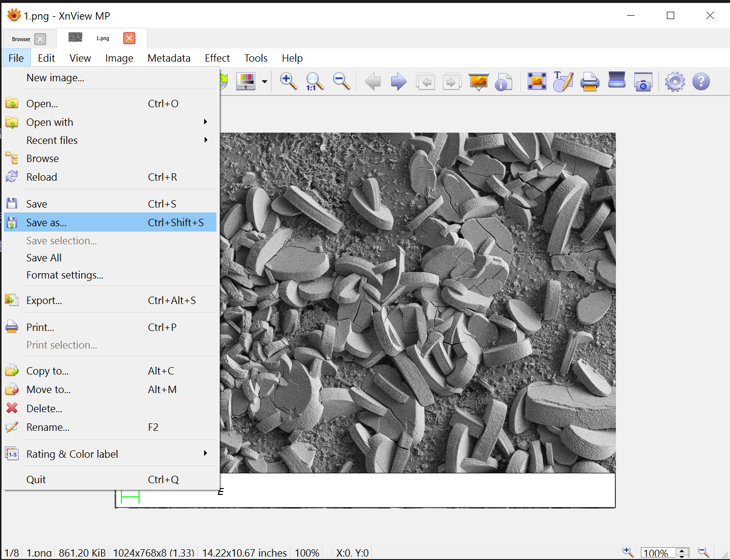Select Delete... menu entry

[x=110, y=409]
